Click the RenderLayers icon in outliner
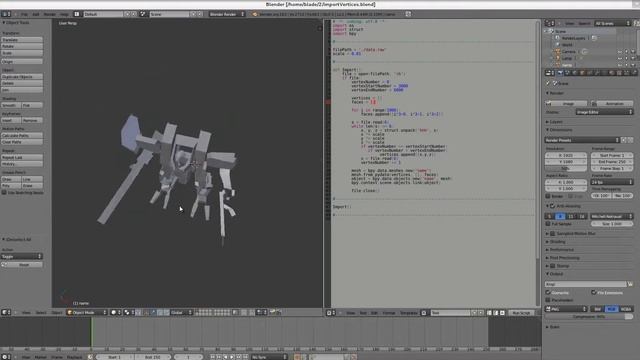The height and width of the screenshot is (360, 640). click(x=558, y=38)
